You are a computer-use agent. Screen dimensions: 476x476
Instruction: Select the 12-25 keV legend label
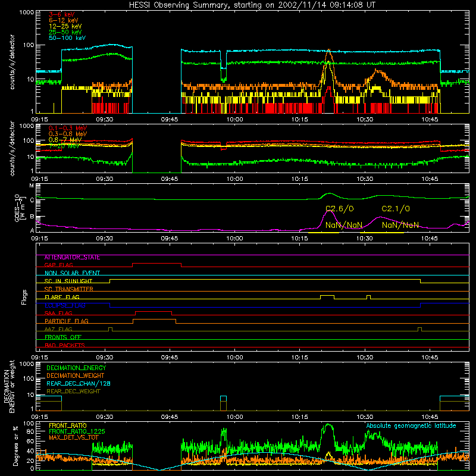coord(65,26)
